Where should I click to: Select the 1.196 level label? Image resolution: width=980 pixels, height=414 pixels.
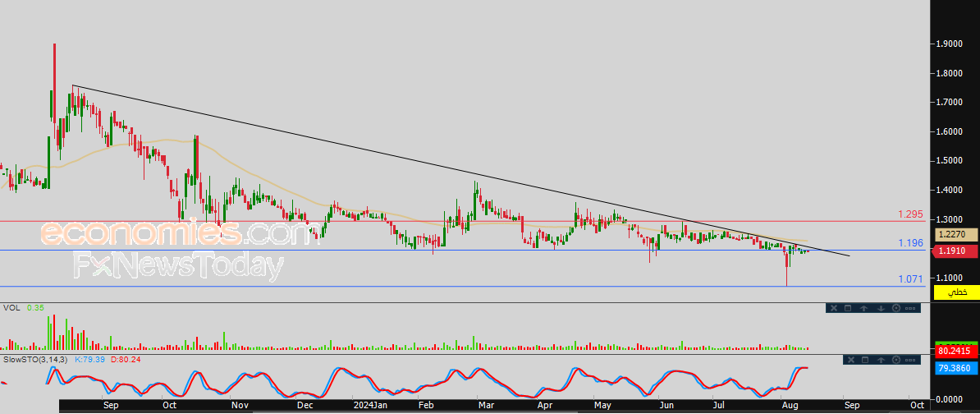(911, 242)
